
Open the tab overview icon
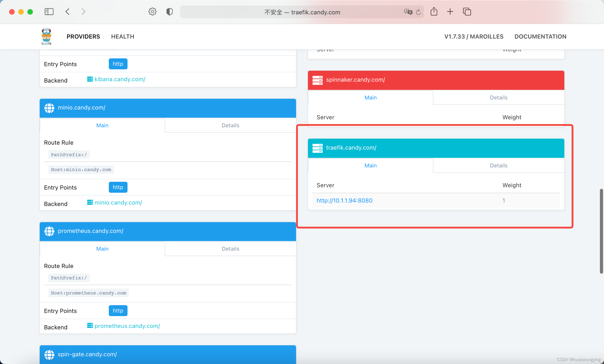click(467, 12)
